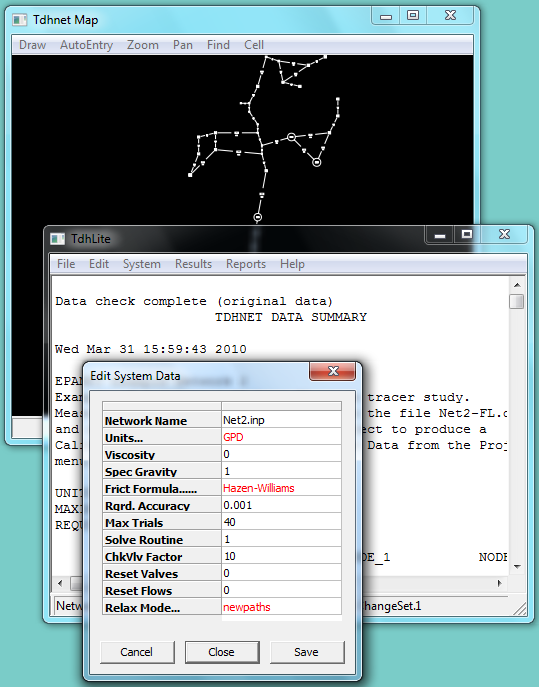Click the resize grip of TdhLite window
539x687 pixels.
[x=520, y=609]
